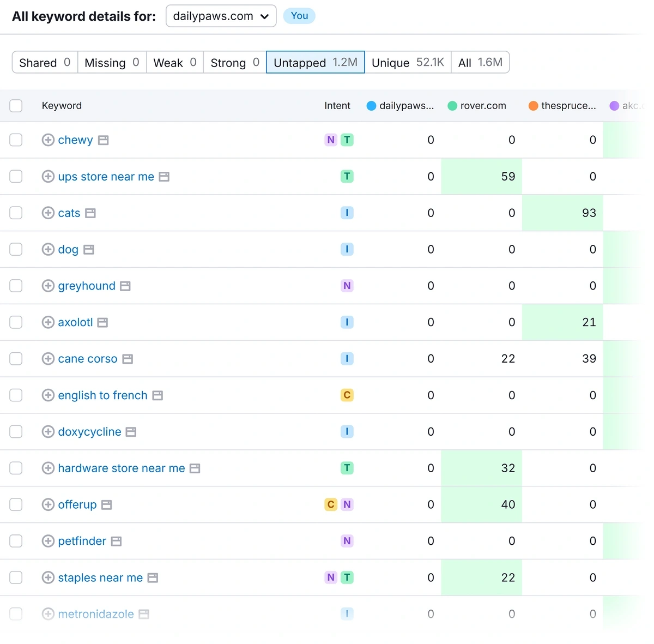Viewport: 654px width, 644px height.
Task: Click the Commercial intent badge for english to french
Action: point(347,395)
